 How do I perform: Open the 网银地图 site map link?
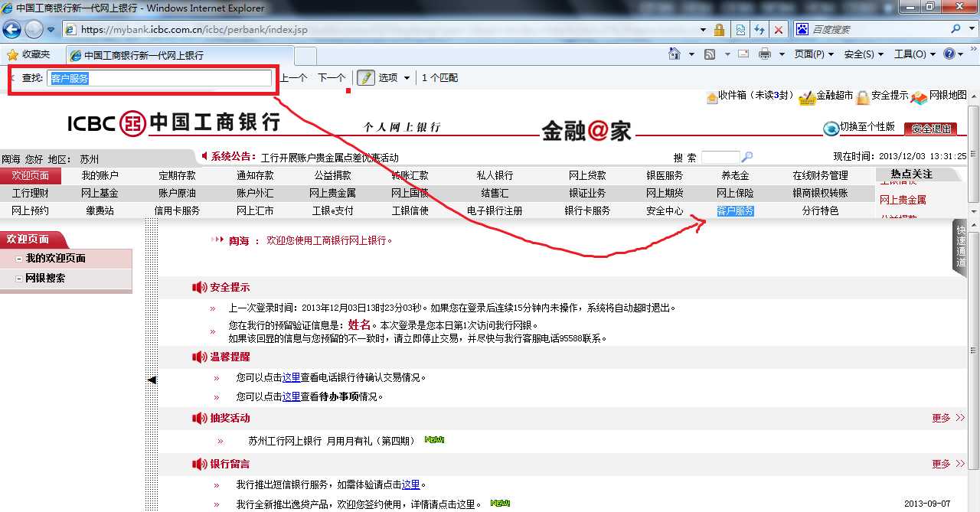coord(939,96)
